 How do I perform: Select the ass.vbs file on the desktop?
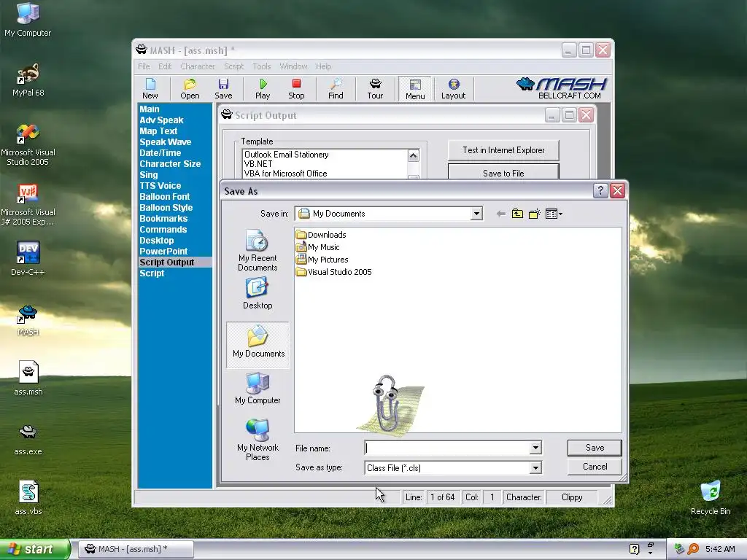pyautogui.click(x=28, y=497)
